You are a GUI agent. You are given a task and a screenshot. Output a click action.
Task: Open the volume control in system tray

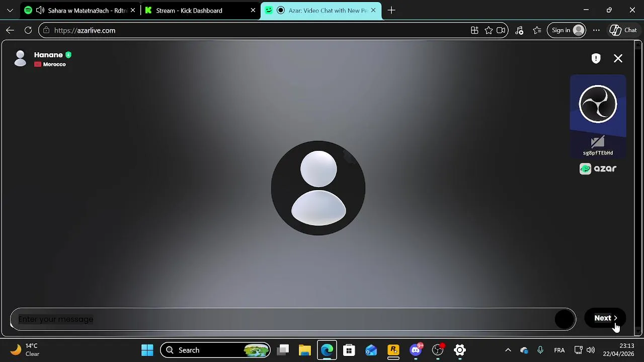click(591, 350)
